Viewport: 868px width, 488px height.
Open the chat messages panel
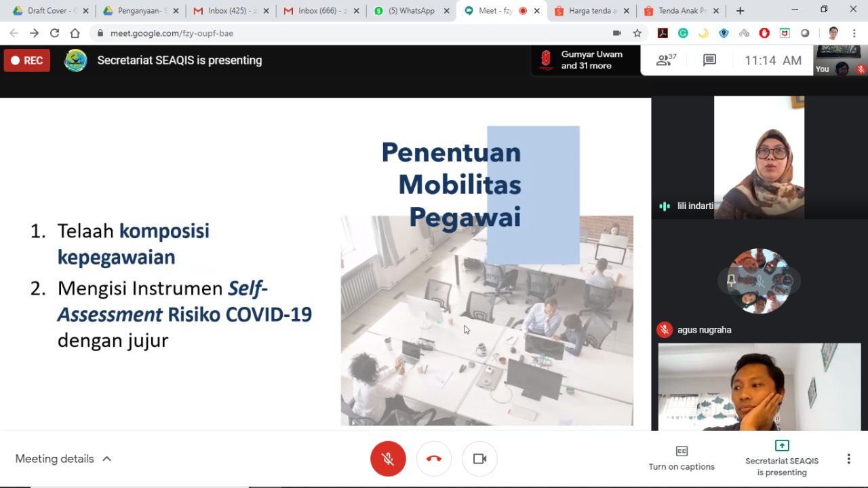[x=709, y=60]
